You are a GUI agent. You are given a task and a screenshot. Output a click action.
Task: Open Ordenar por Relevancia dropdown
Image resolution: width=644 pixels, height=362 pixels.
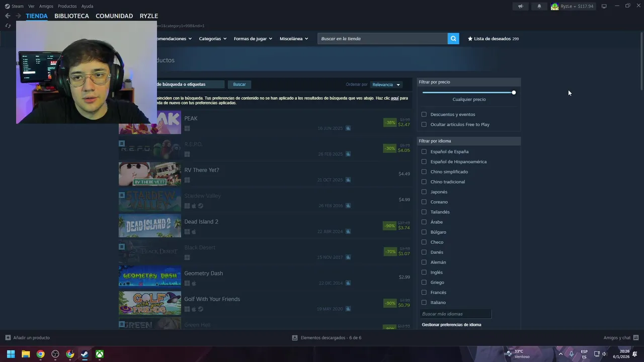pyautogui.click(x=386, y=84)
